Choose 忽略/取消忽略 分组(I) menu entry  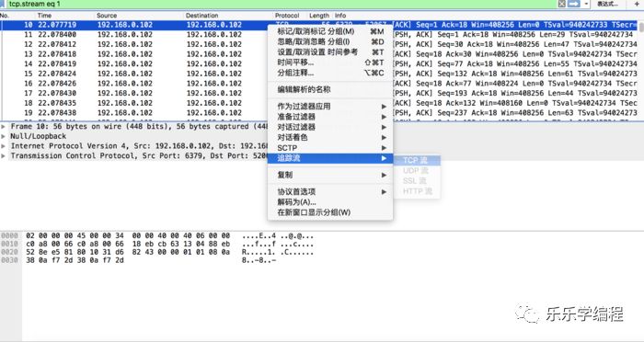[330, 41]
